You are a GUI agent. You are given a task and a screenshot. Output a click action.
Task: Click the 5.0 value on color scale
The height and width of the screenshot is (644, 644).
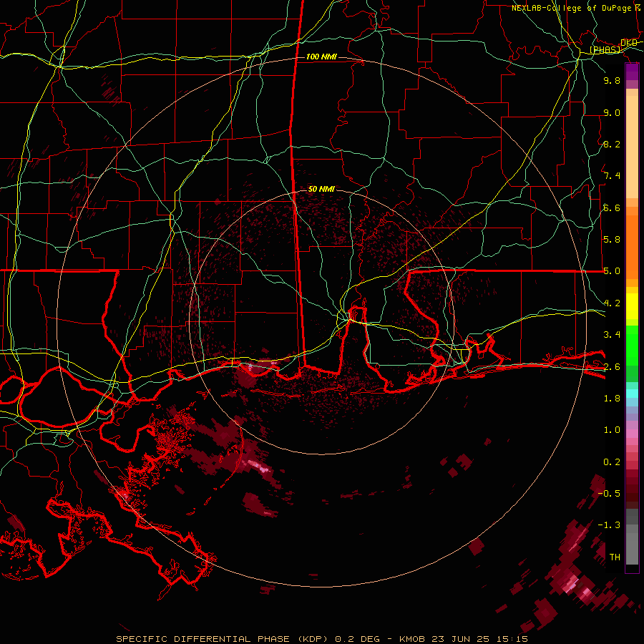click(x=612, y=271)
